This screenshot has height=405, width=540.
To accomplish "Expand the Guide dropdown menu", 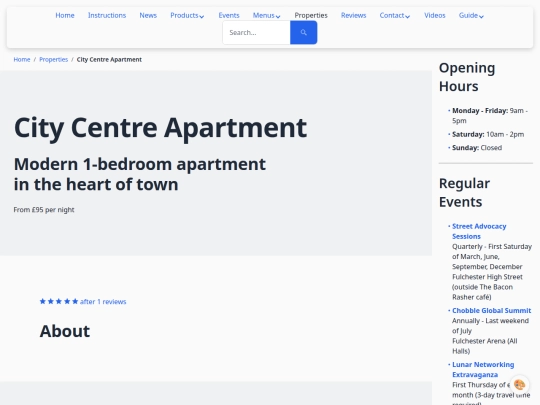I will [x=471, y=15].
